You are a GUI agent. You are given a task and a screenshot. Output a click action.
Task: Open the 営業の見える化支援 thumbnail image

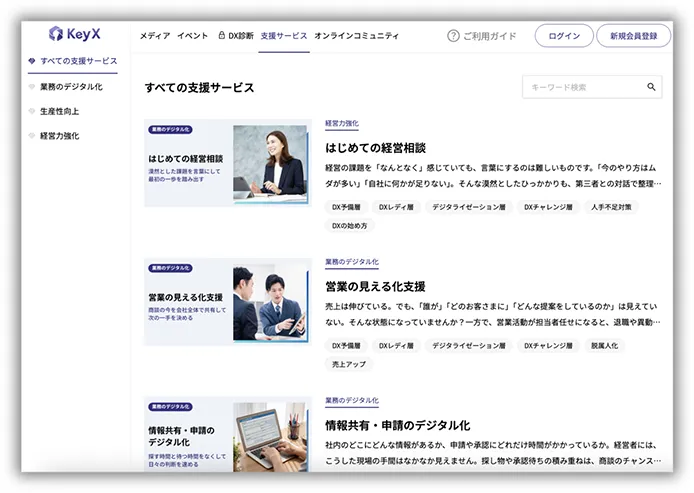click(227, 301)
